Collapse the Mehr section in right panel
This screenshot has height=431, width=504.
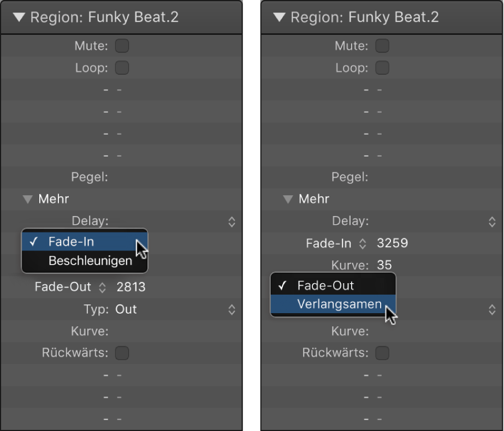288,199
